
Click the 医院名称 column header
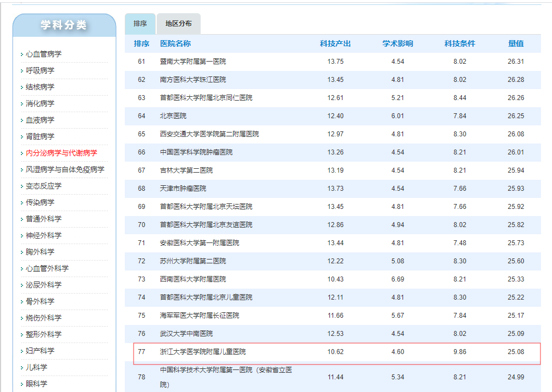pyautogui.click(x=175, y=43)
